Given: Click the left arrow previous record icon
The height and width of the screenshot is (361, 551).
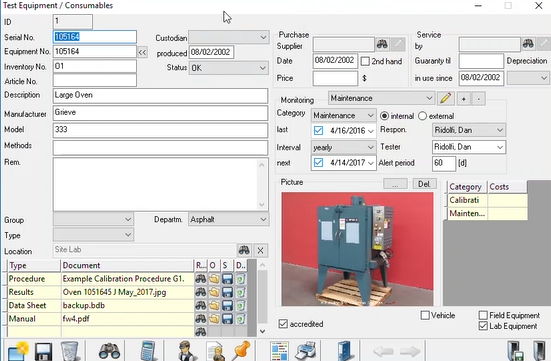Looking at the screenshot, I should (x=383, y=351).
